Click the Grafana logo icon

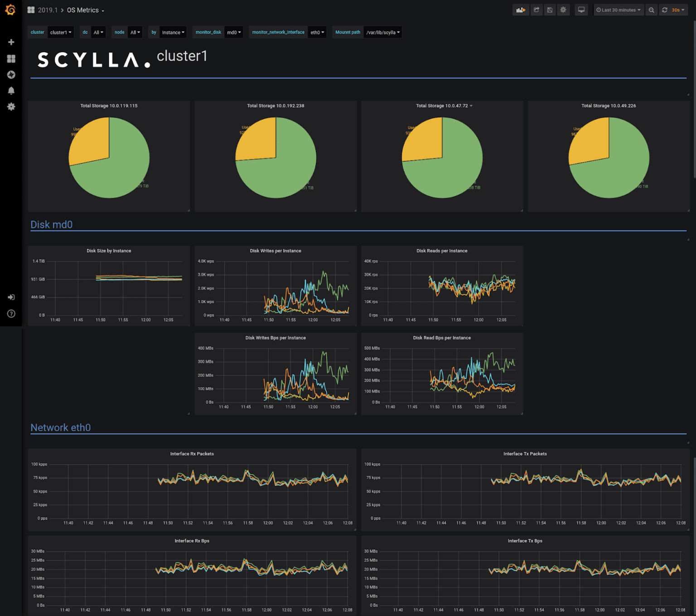point(10,10)
